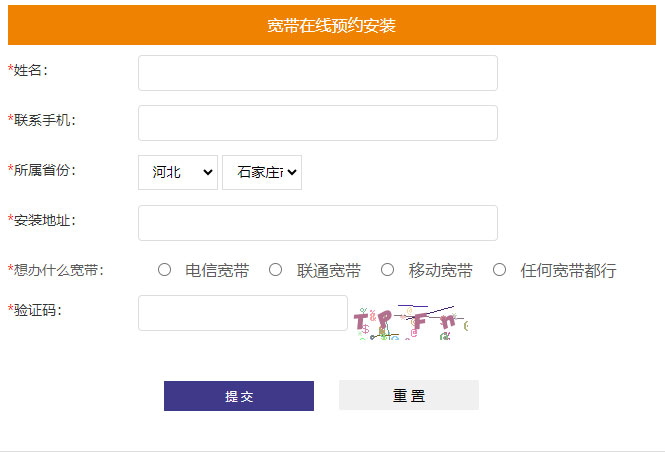Open the 河北 province dropdown

(x=178, y=172)
